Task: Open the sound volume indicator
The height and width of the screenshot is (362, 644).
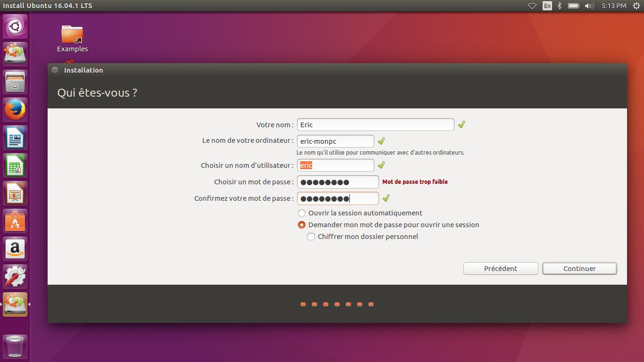Action: pyautogui.click(x=589, y=6)
